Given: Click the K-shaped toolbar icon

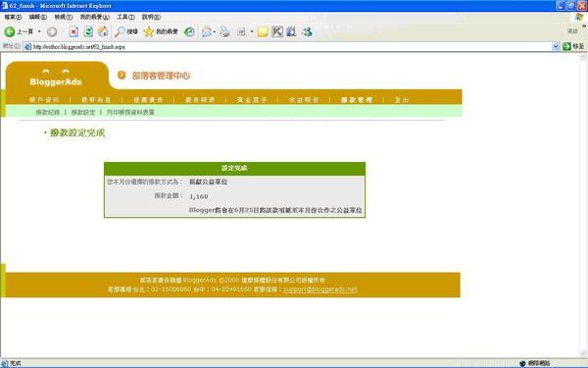Looking at the screenshot, I should tap(277, 32).
